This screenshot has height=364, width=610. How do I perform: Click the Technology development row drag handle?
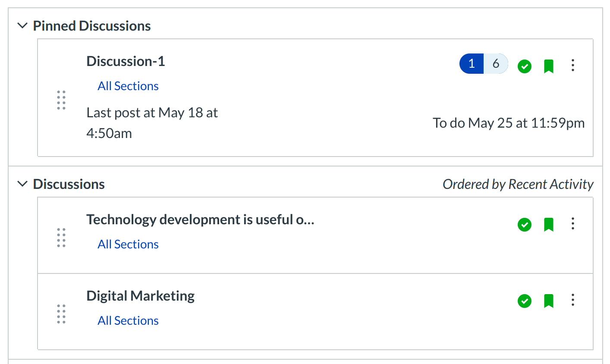click(x=61, y=238)
